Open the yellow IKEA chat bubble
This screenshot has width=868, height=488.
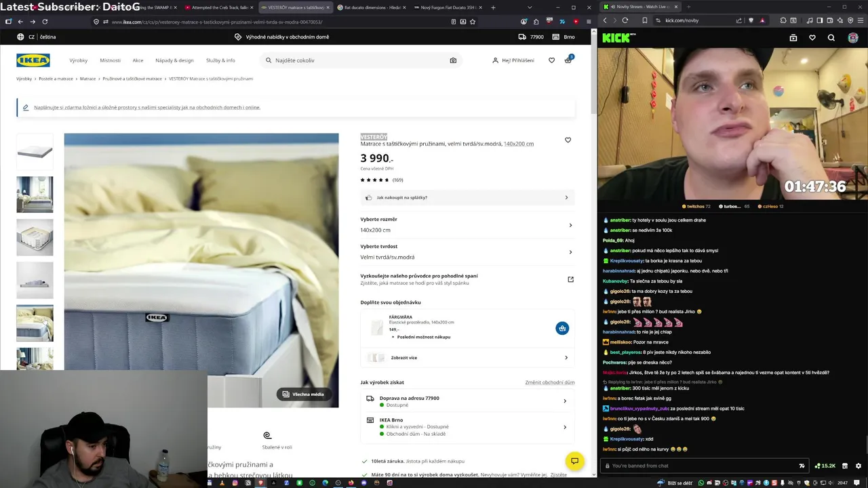pos(574,461)
